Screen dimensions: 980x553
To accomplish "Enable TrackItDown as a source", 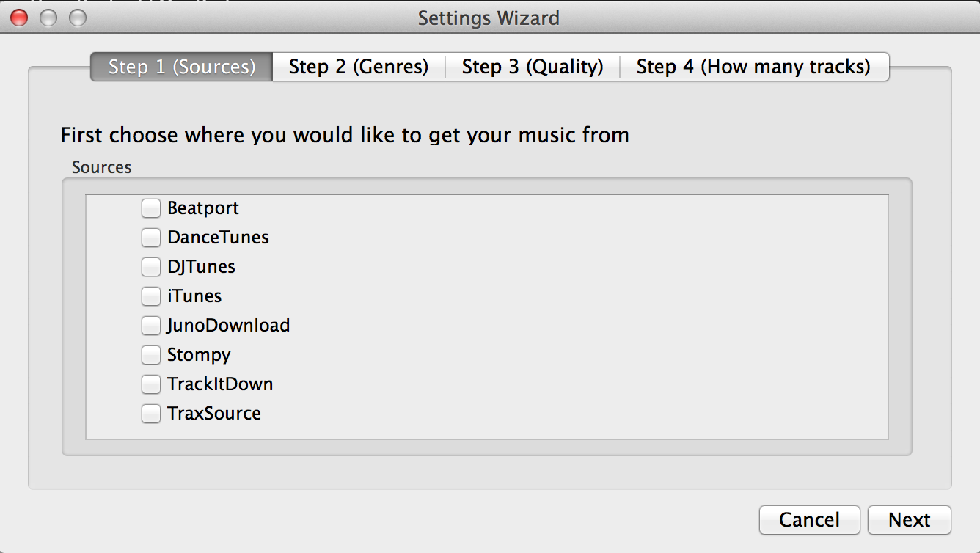I will (151, 384).
